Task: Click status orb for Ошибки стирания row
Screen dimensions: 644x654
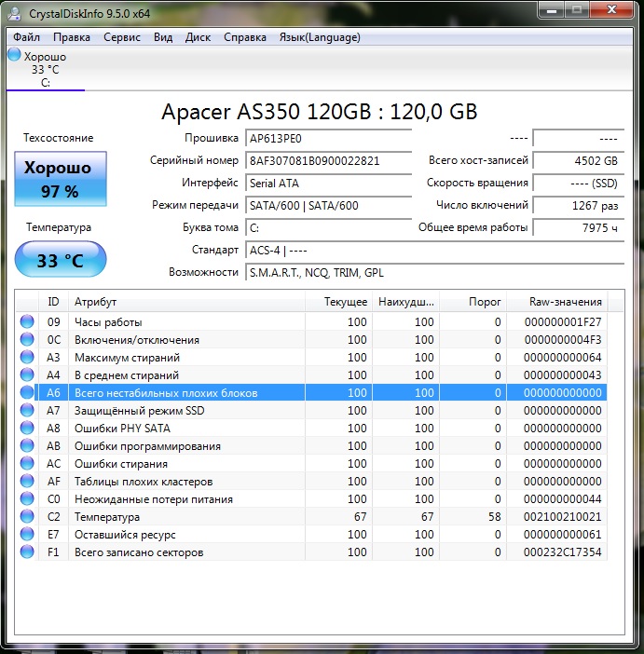Action: [x=27, y=463]
